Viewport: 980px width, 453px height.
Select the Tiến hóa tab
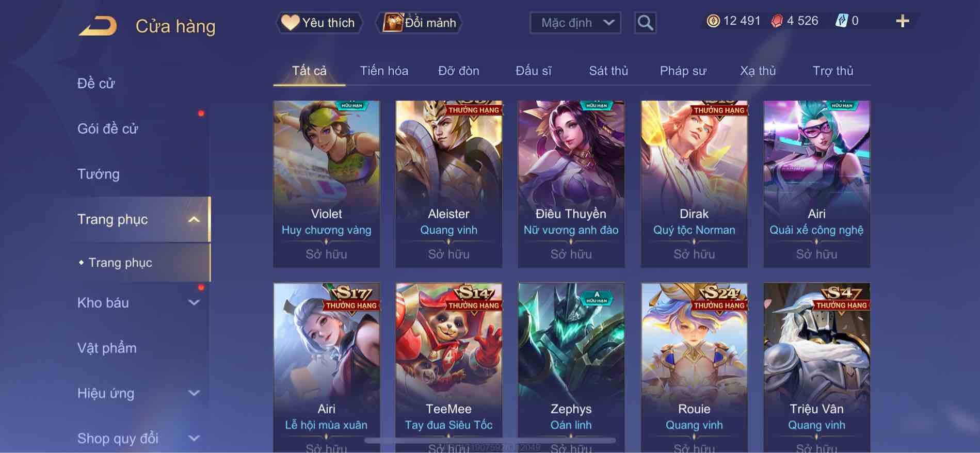pyautogui.click(x=384, y=71)
